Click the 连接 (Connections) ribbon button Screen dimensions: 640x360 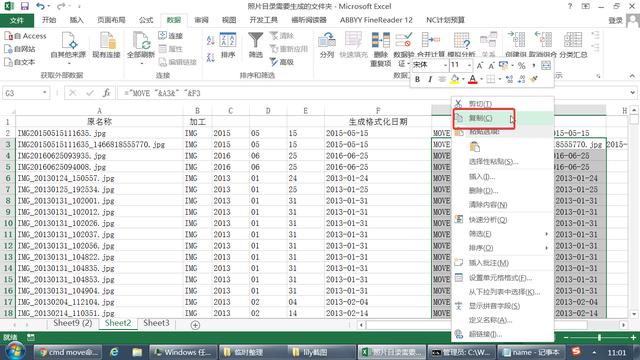click(171, 36)
